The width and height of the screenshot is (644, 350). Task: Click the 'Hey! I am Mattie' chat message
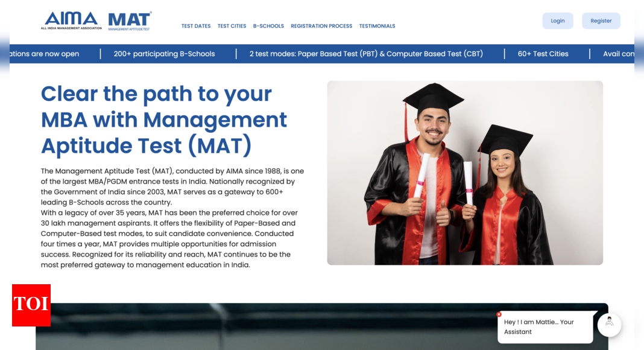539,326
